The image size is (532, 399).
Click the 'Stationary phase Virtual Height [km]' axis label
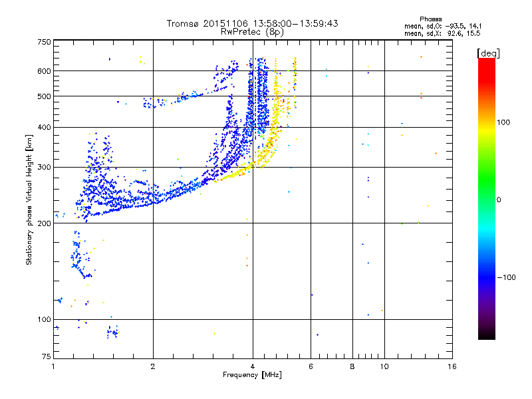point(29,199)
